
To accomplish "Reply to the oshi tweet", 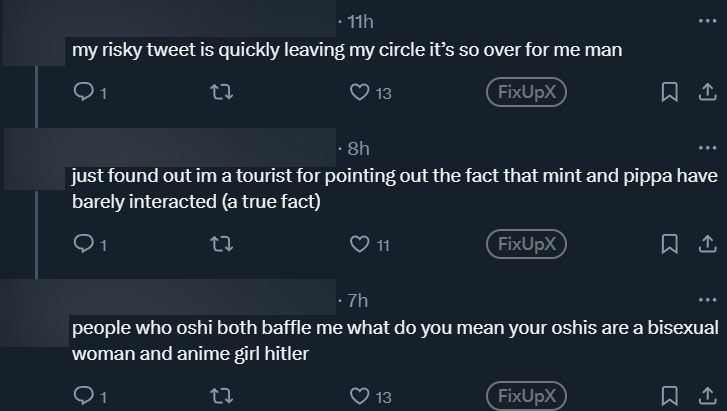I will (84, 396).
